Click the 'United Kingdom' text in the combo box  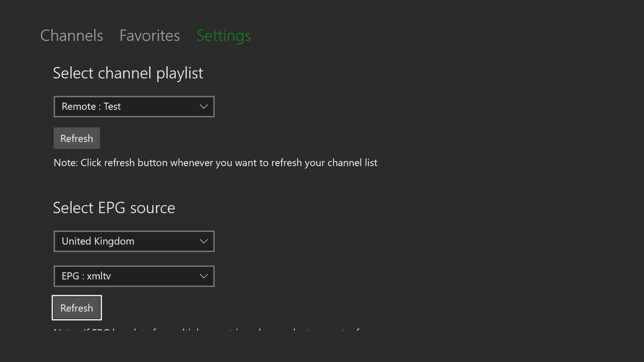(98, 241)
